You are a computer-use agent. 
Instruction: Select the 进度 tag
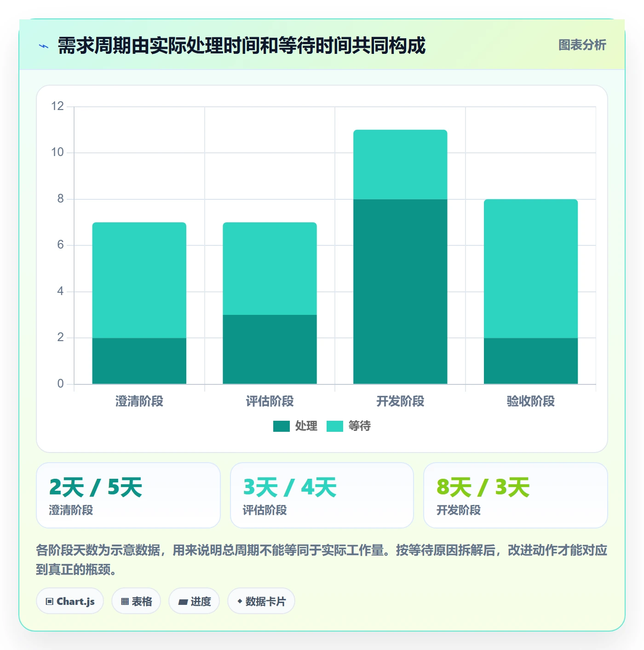pos(194,601)
